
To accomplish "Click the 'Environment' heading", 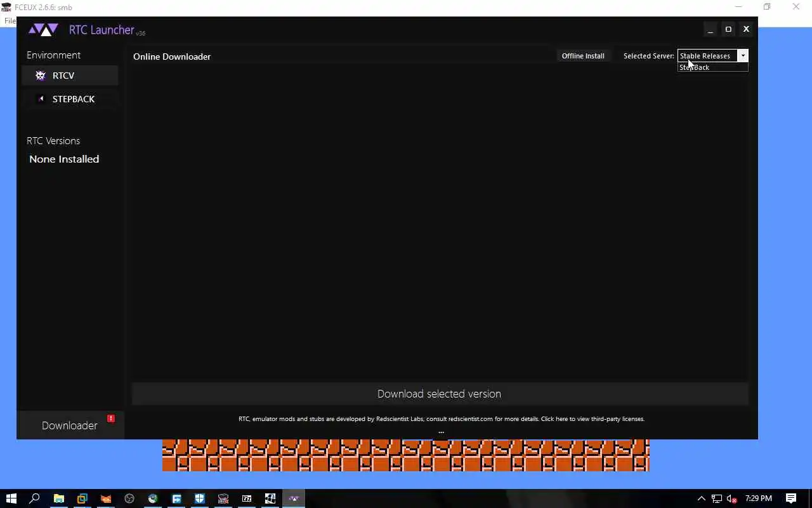I will (x=53, y=55).
